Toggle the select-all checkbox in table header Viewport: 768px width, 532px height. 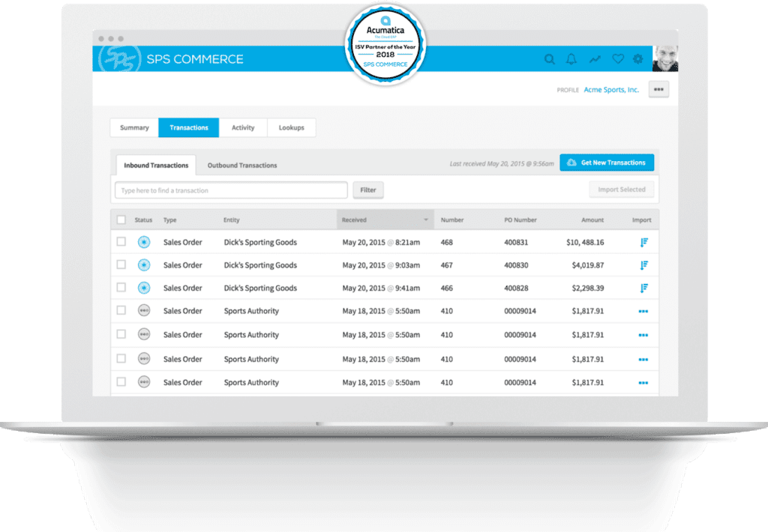click(121, 220)
